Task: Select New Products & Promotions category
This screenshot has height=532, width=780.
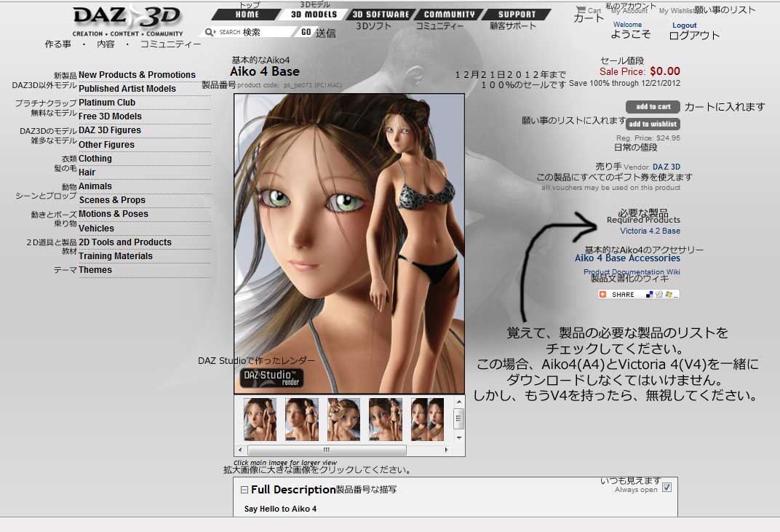Action: coord(137,75)
